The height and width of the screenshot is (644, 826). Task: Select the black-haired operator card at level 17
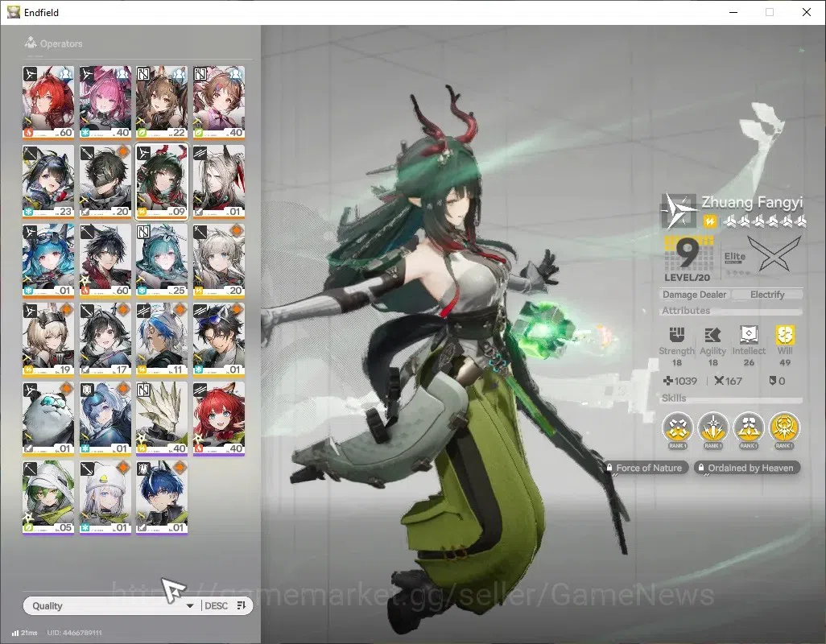105,339
